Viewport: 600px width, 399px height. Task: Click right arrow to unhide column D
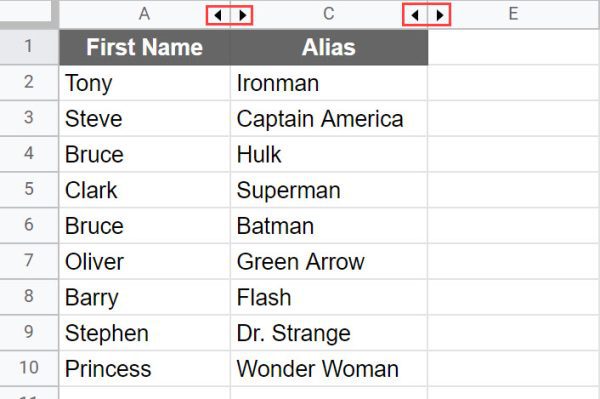(x=439, y=16)
